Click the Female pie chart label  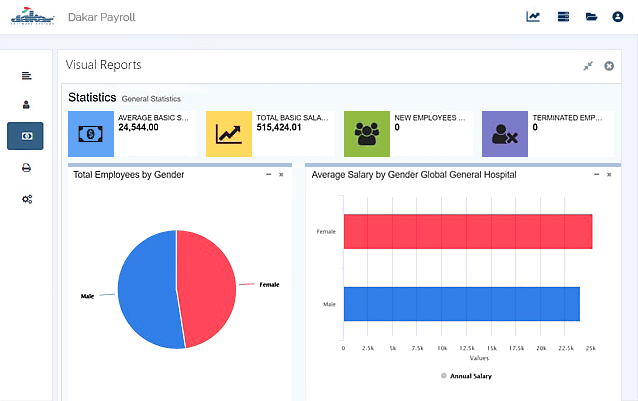pos(269,285)
